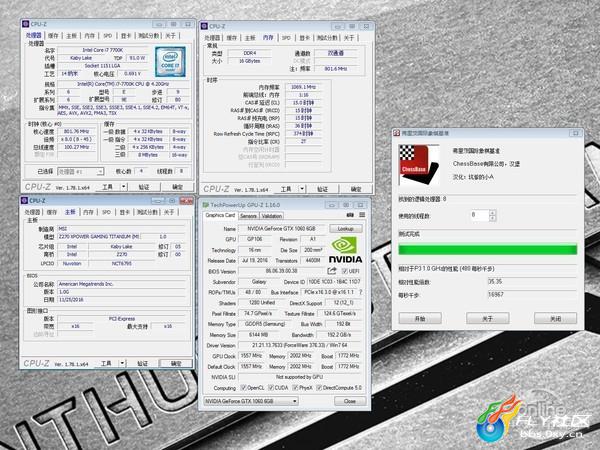Click the "Kaby Lake" codename value in the processor window
Screen dimensions: 600x450
point(81,58)
